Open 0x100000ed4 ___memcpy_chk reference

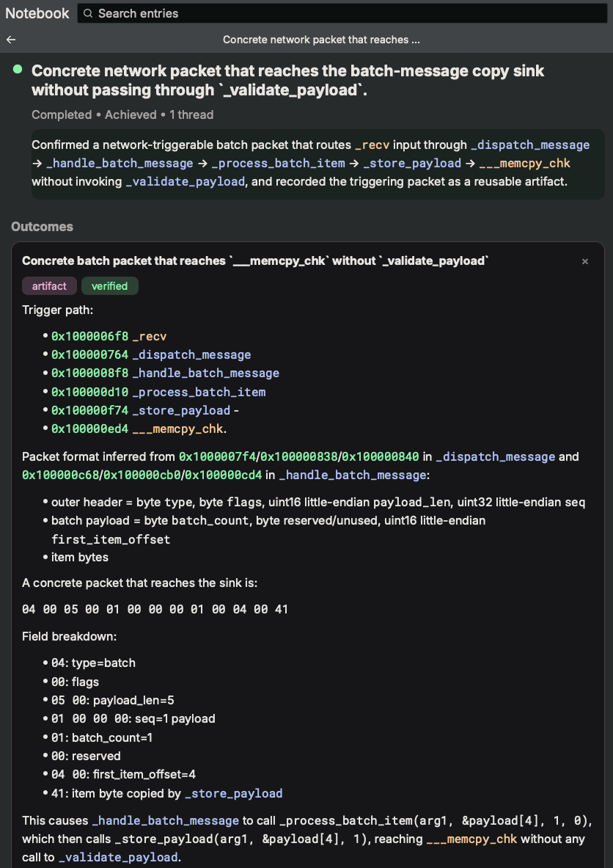(137, 429)
